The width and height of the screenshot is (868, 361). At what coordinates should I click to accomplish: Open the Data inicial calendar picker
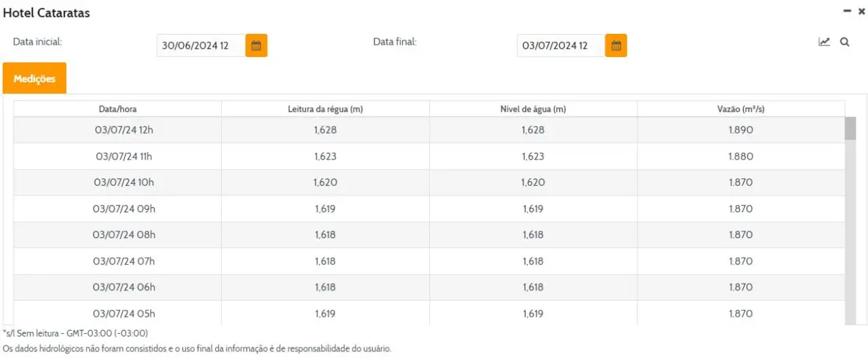(x=256, y=45)
